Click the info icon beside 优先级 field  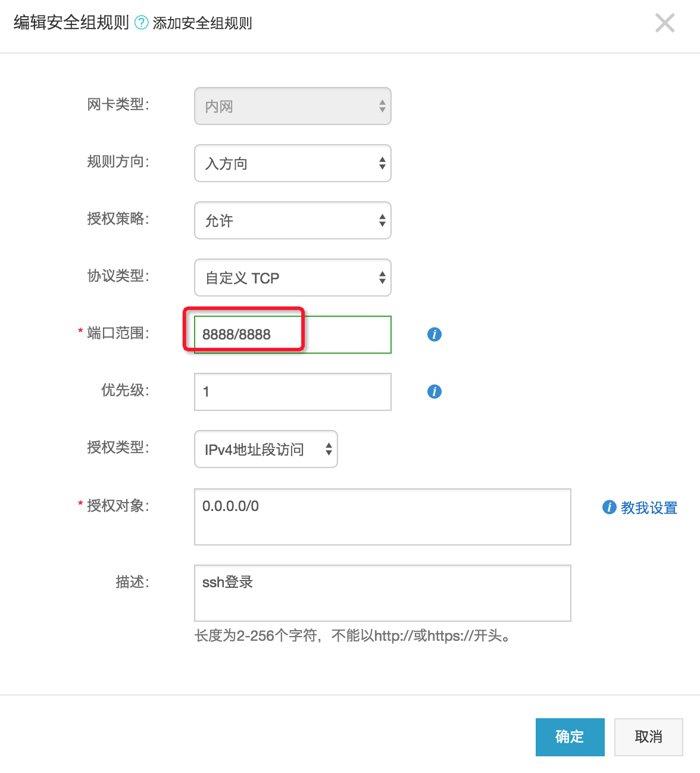tap(435, 392)
